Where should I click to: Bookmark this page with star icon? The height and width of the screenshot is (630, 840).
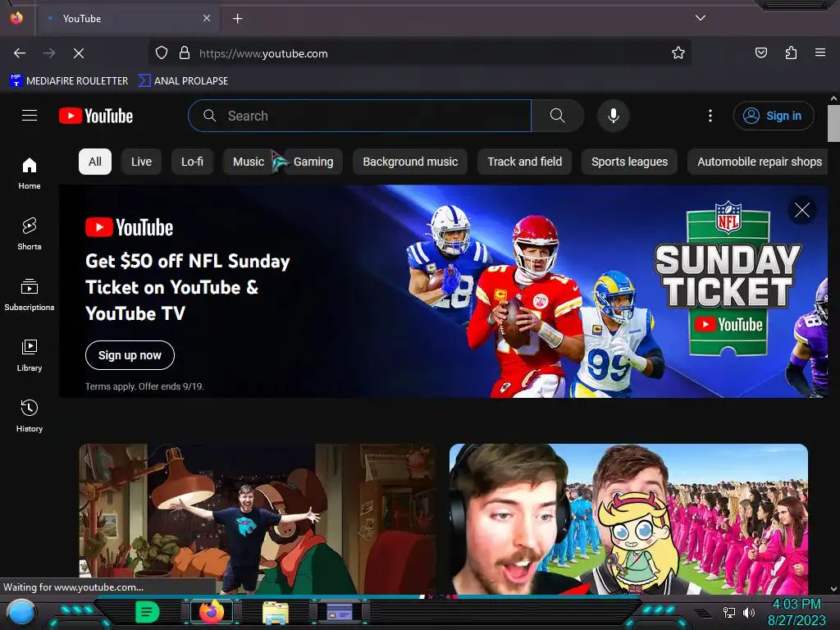678,53
